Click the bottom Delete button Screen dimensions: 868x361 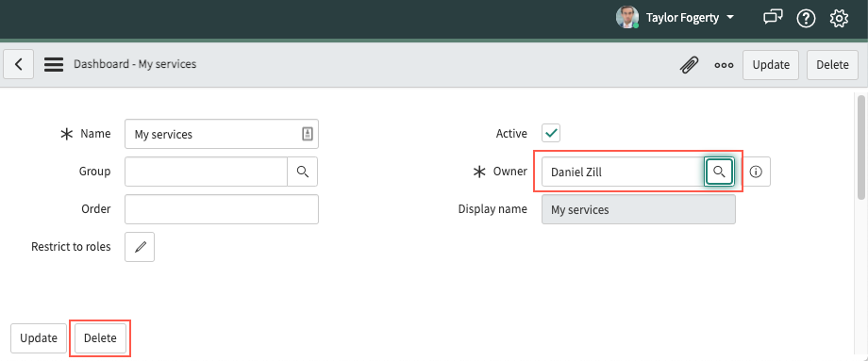100,338
